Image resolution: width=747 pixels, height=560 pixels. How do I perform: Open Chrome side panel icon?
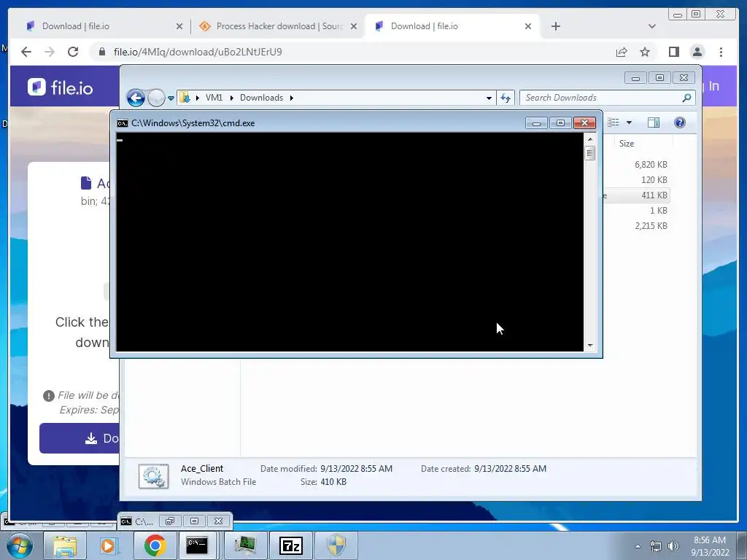coord(673,52)
